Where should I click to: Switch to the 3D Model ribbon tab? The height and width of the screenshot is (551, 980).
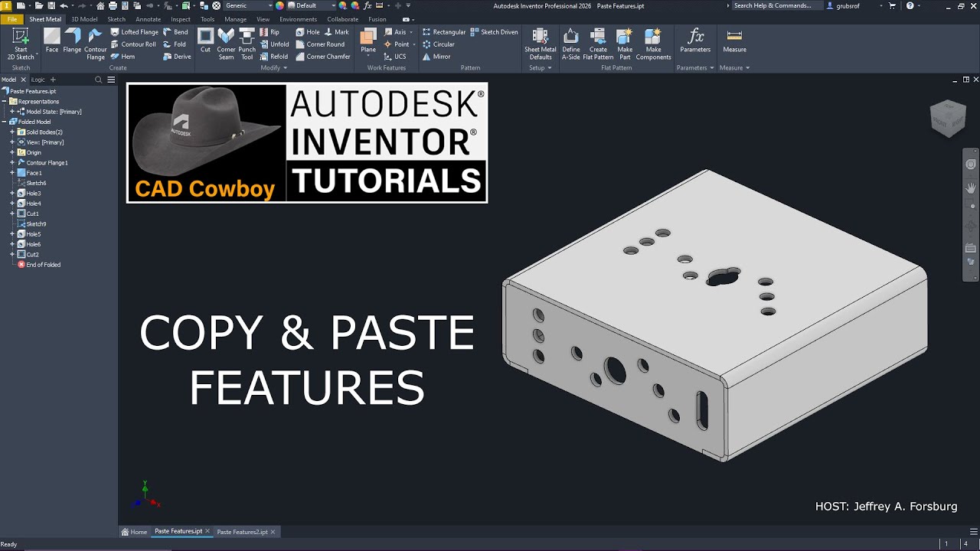(x=84, y=19)
